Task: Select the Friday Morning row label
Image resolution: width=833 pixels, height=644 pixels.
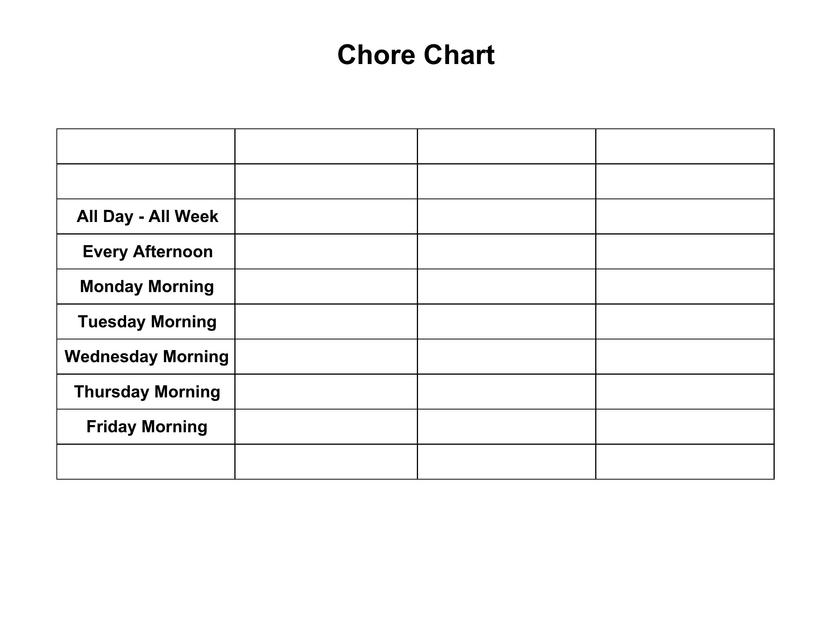Action: [146, 427]
